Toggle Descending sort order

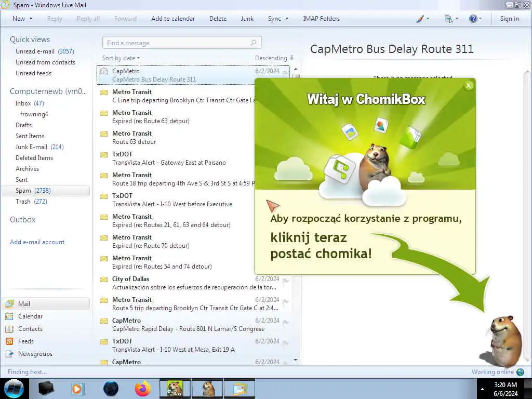pos(274,58)
